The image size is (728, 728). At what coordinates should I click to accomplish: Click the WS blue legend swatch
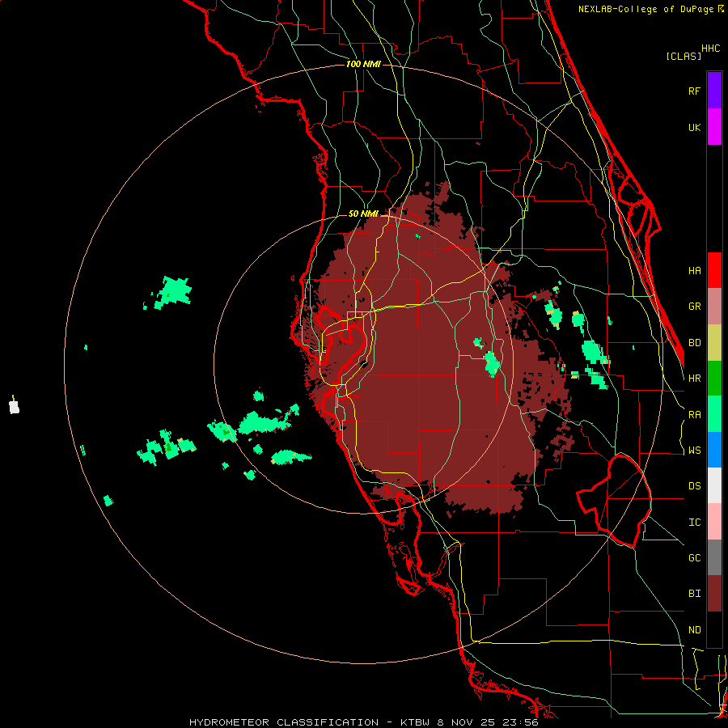coord(714,450)
